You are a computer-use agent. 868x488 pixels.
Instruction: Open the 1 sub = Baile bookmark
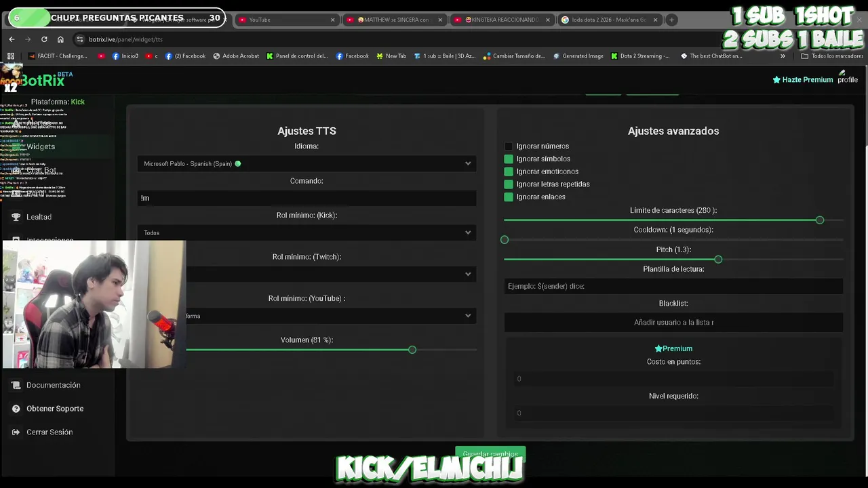tap(445, 56)
